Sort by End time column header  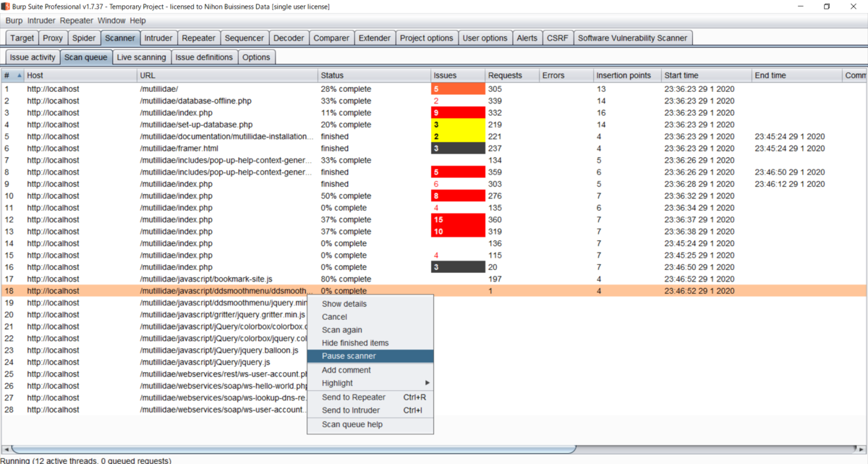pyautogui.click(x=797, y=75)
